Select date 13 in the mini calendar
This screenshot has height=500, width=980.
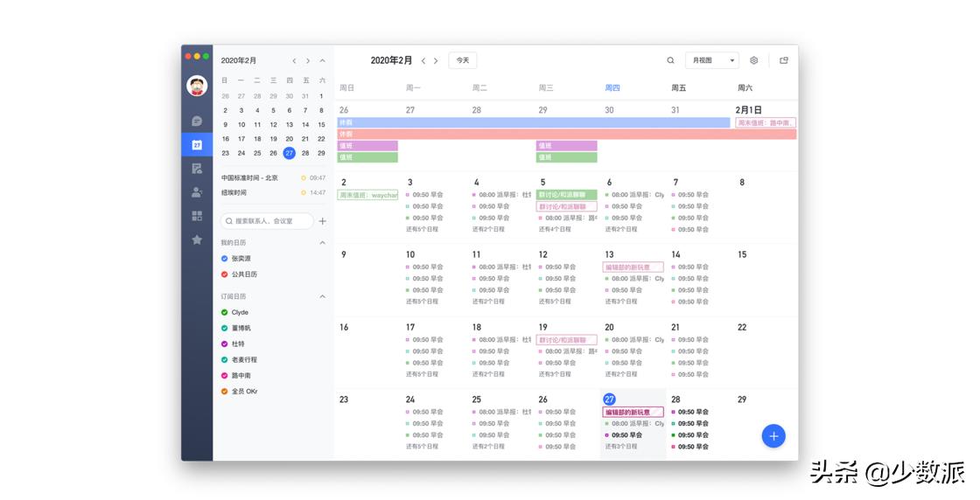(290, 125)
